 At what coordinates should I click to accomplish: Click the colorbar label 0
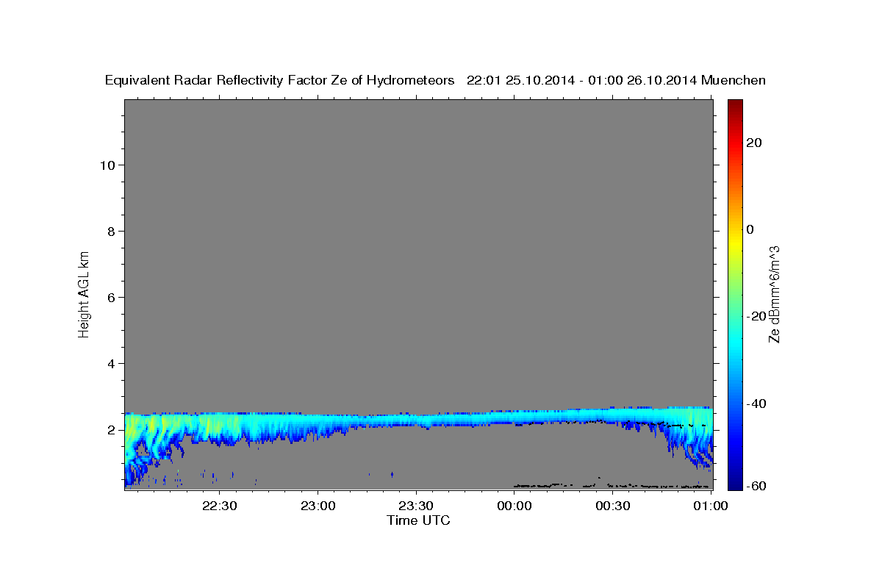click(x=750, y=229)
